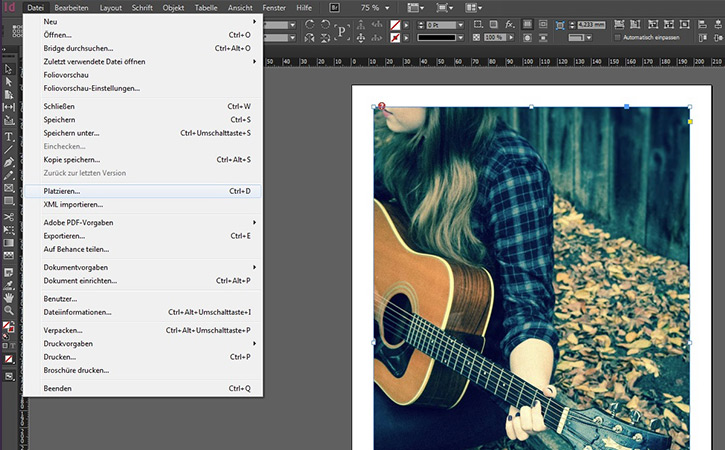
Task: Click fill frame proportionally icon
Action: tap(619, 24)
